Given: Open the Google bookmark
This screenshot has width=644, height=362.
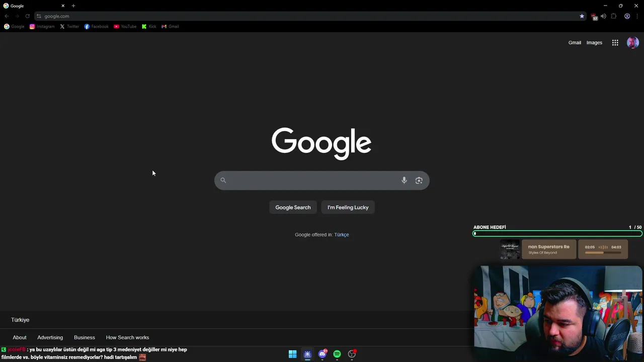Looking at the screenshot, I should tap(14, 27).
